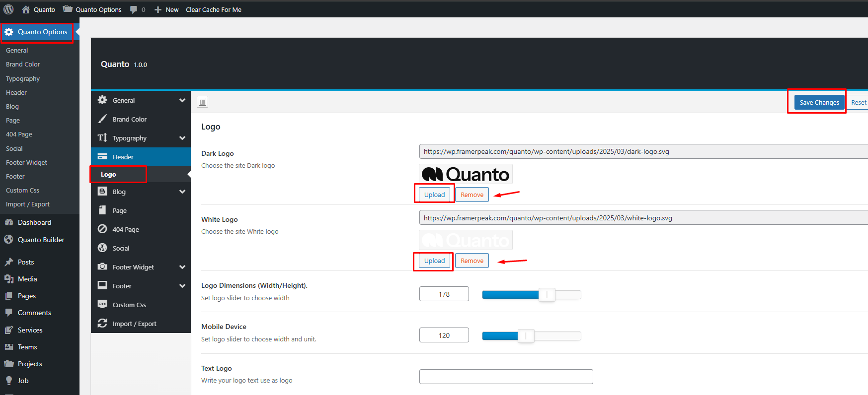Click the Footer Widget camera icon

pos(102,266)
